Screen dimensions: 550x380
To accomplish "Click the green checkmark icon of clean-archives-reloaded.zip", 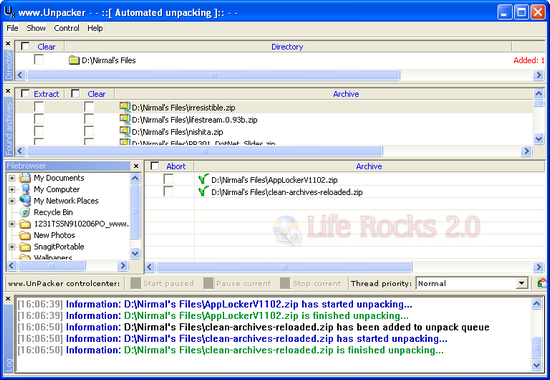I will [203, 191].
